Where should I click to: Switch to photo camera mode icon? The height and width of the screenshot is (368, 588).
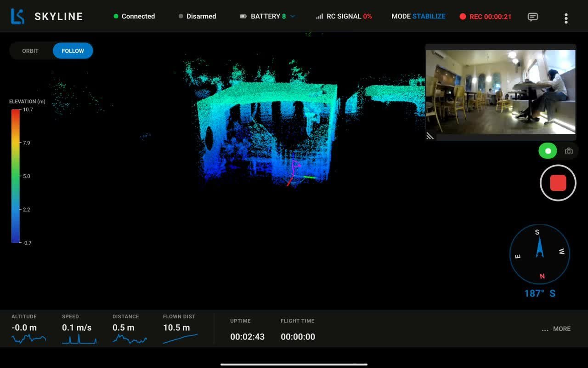click(569, 151)
